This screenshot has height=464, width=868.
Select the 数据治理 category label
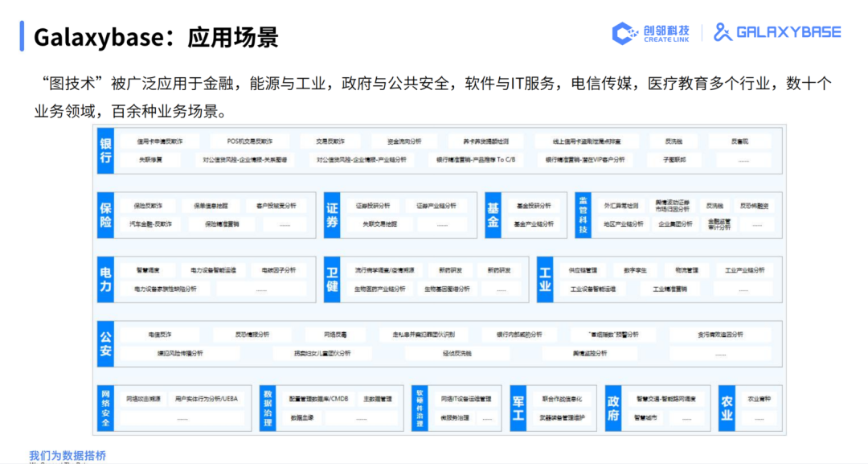click(268, 409)
